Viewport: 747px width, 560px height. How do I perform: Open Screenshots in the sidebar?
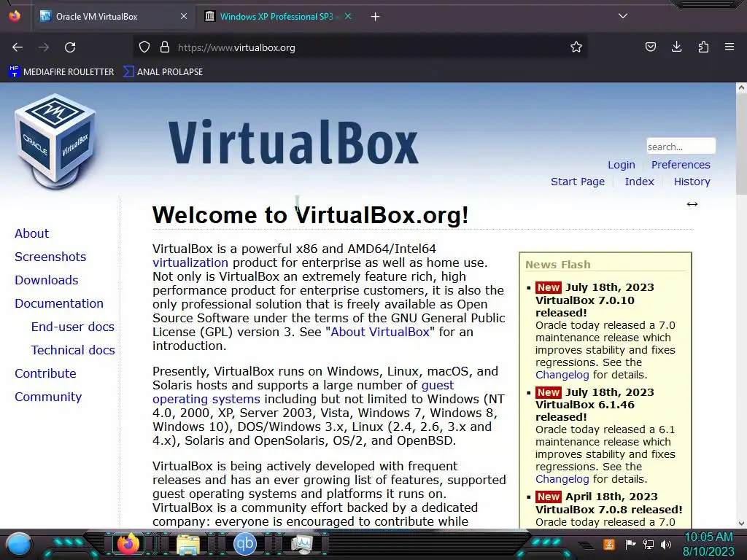tap(50, 257)
